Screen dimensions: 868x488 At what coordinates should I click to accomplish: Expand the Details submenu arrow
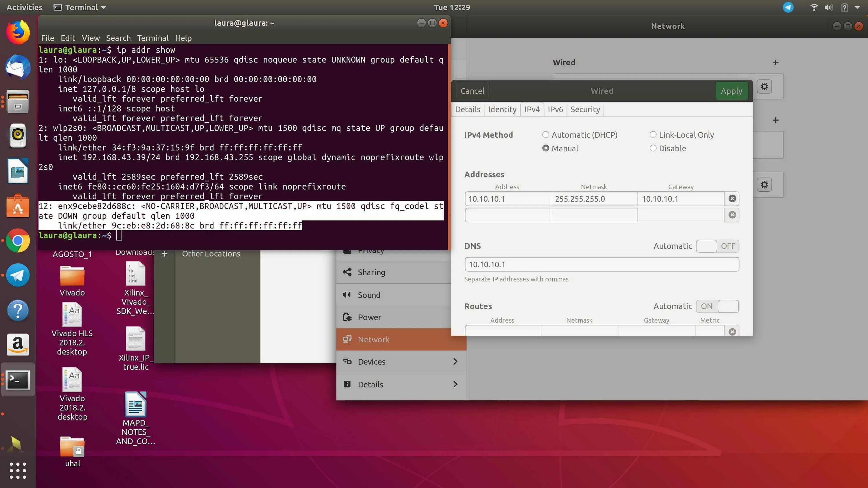tap(455, 384)
